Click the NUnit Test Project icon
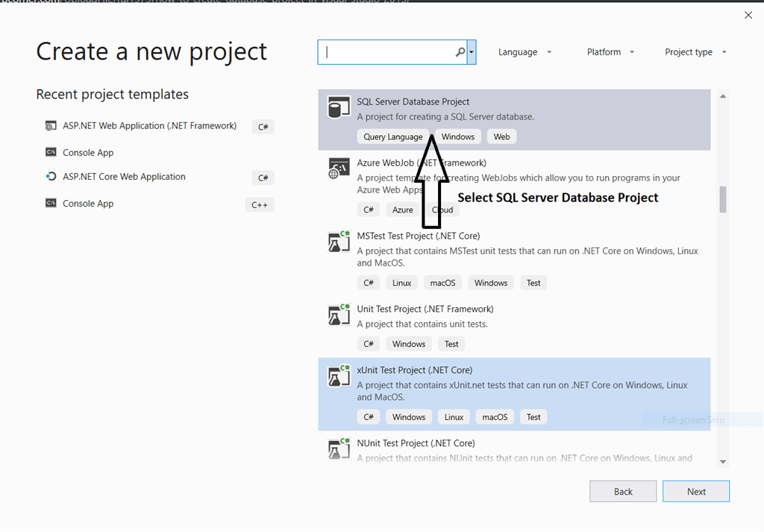This screenshot has width=764, height=532. (339, 448)
